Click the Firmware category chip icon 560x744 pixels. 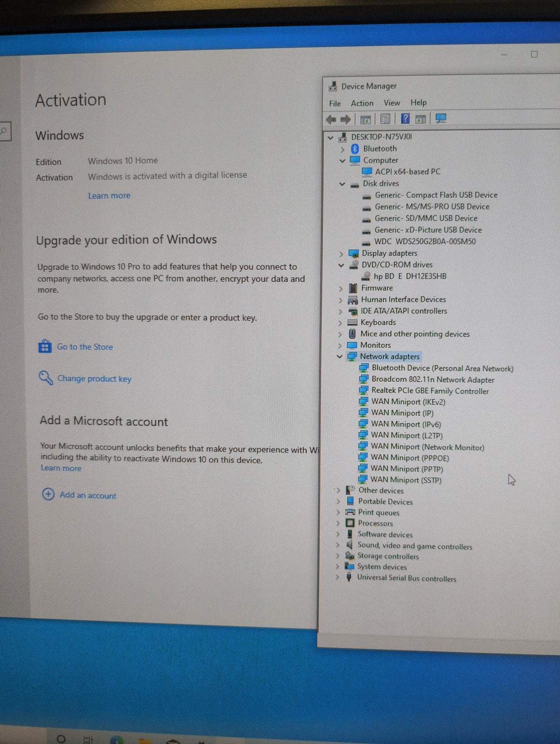click(353, 288)
